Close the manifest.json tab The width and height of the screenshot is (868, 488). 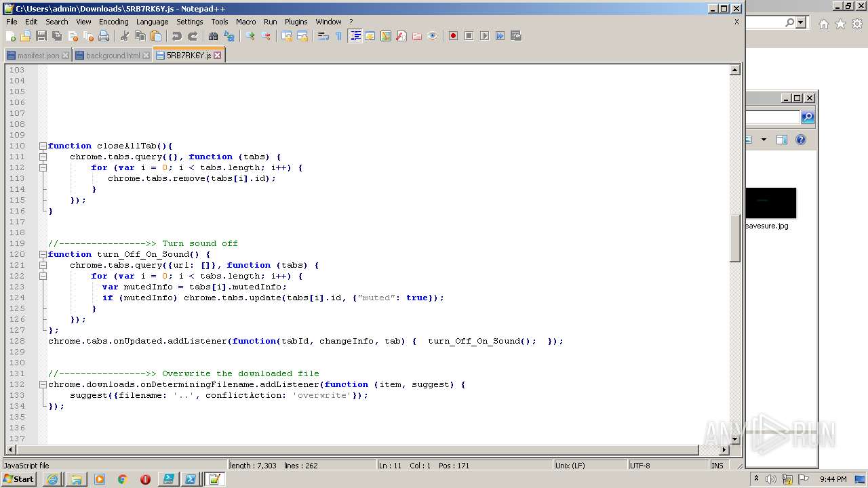coord(65,56)
